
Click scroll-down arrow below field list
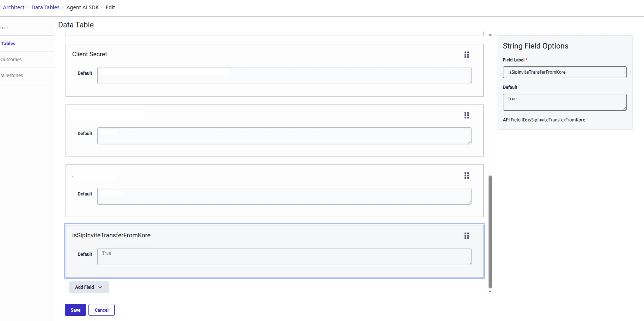[490, 291]
